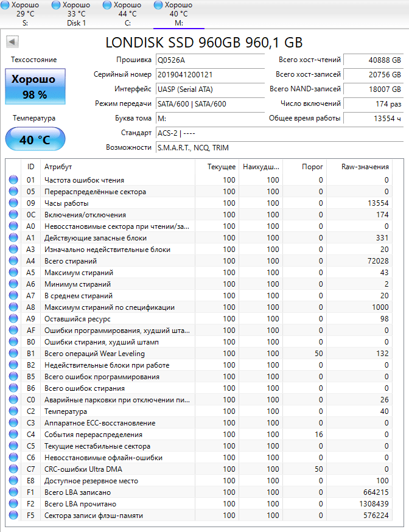The width and height of the screenshot is (409, 532).
Task: Select the Всего LBA записано row
Action: pos(200,492)
